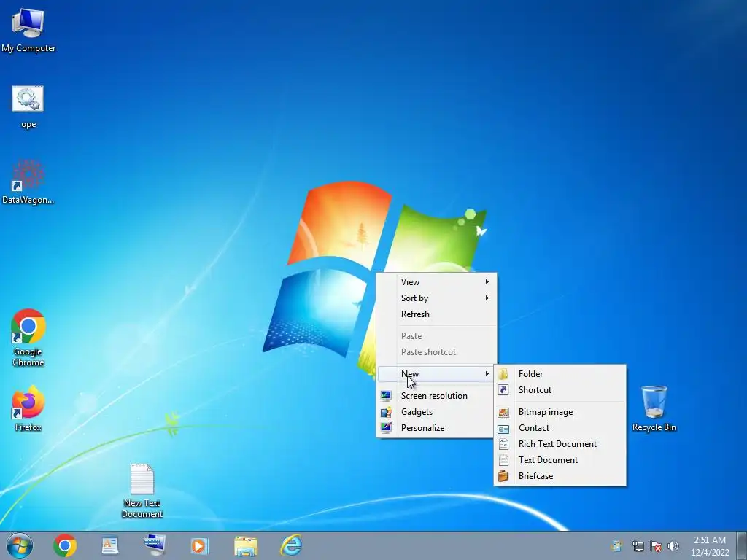
Task: Open the New submenu entry
Action: [x=437, y=374]
